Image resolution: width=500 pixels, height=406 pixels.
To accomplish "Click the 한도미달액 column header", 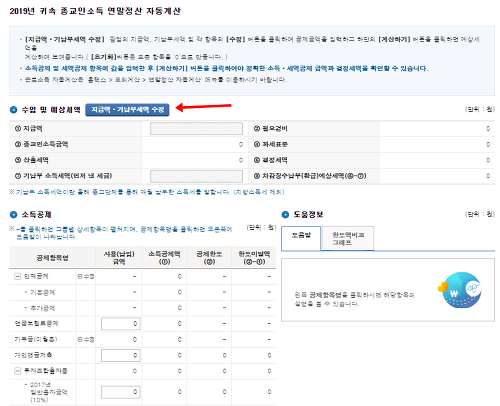I will pos(254,258).
